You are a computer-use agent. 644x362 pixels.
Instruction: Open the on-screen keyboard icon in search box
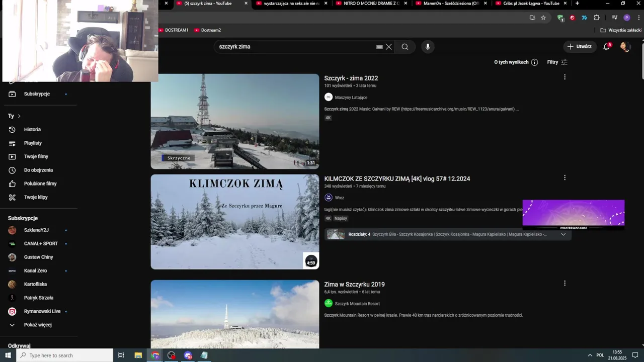379,47
